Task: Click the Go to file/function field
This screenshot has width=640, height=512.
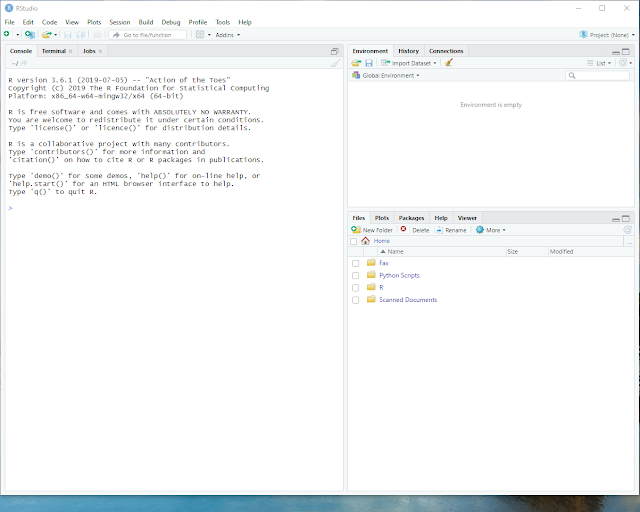Action: click(148, 35)
